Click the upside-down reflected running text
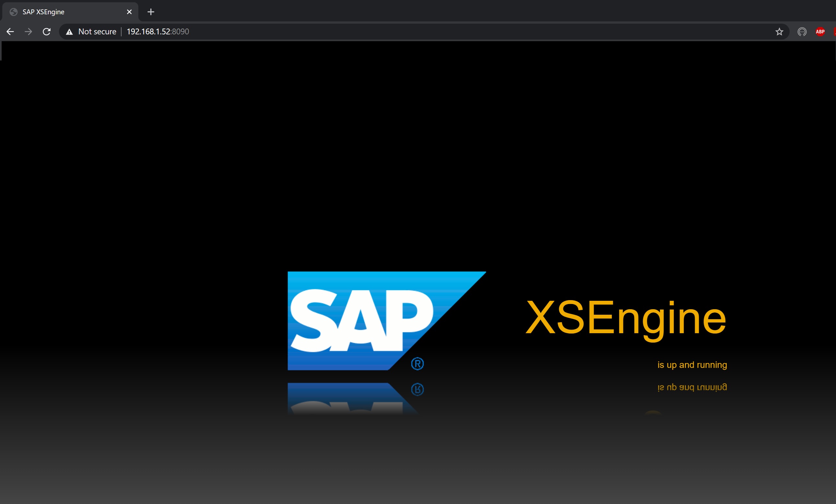The width and height of the screenshot is (836, 504). (x=692, y=387)
